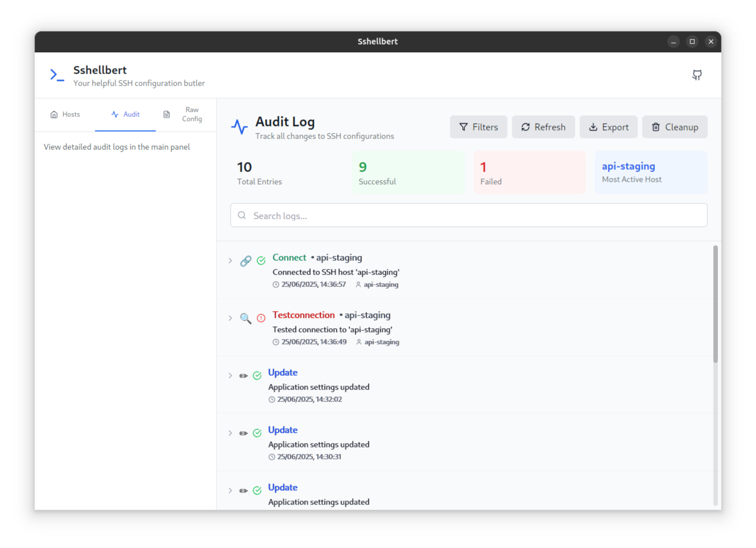Click timestamp 25/06/2025, 14:36:57

point(314,285)
